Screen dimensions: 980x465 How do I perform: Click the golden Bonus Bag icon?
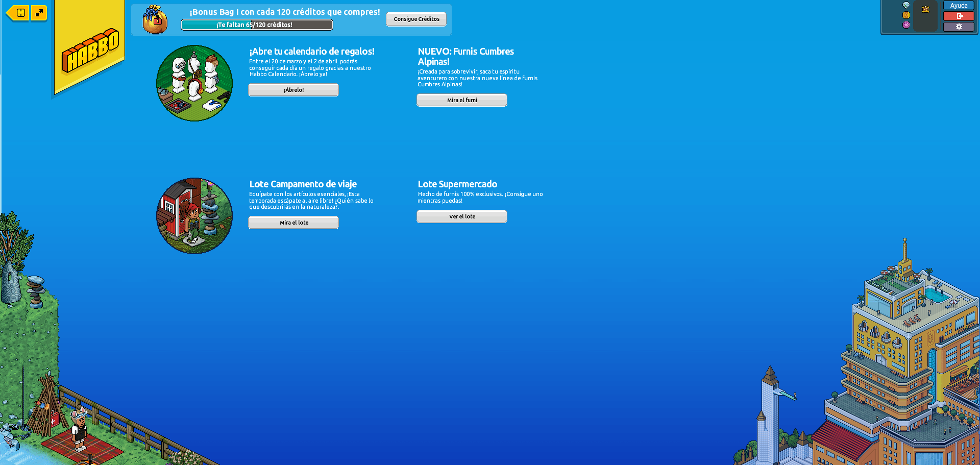tap(155, 20)
